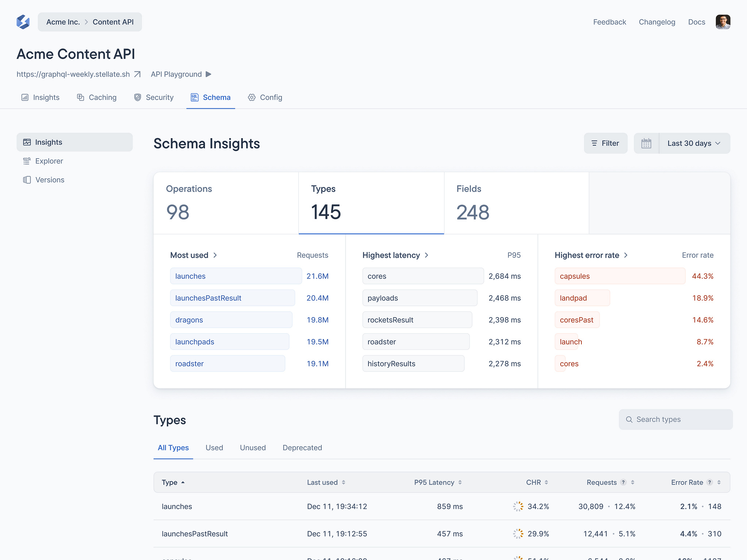Sort by Last used column arrows
Viewport: 747px width, 560px height.
click(x=344, y=482)
